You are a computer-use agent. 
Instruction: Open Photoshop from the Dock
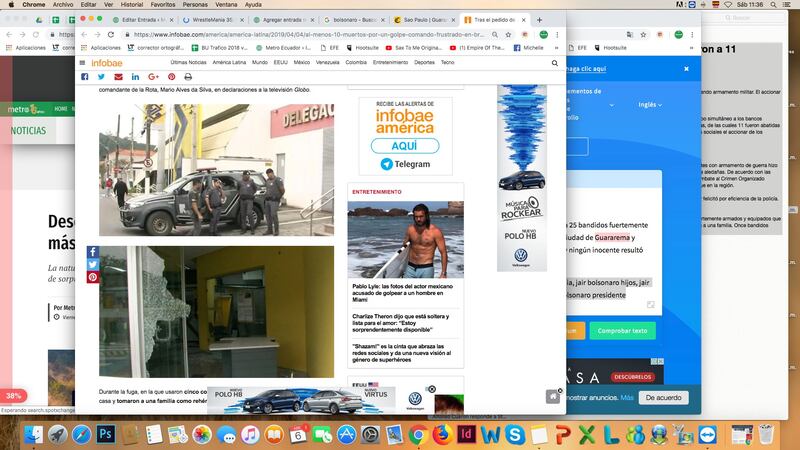(105, 435)
